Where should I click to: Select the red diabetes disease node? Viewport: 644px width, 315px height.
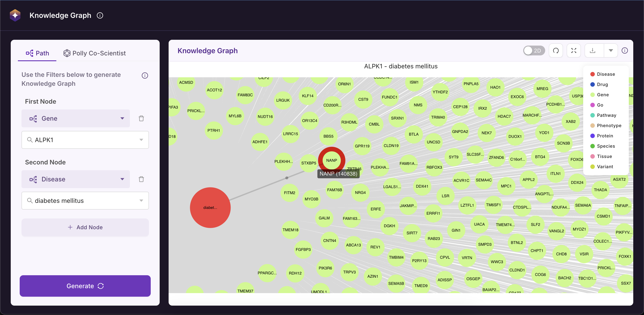tap(210, 208)
